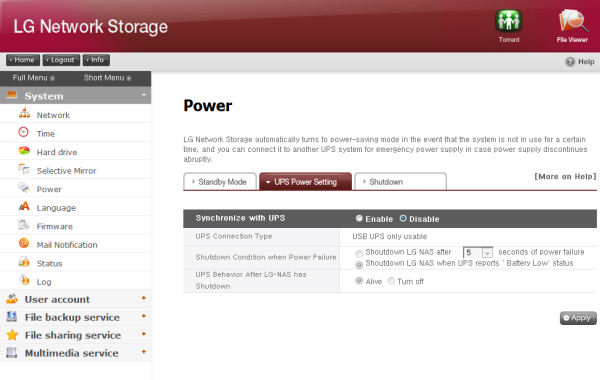Open the Hard drive pie-chart icon
Image resolution: width=600 pixels, height=380 pixels.
click(24, 151)
